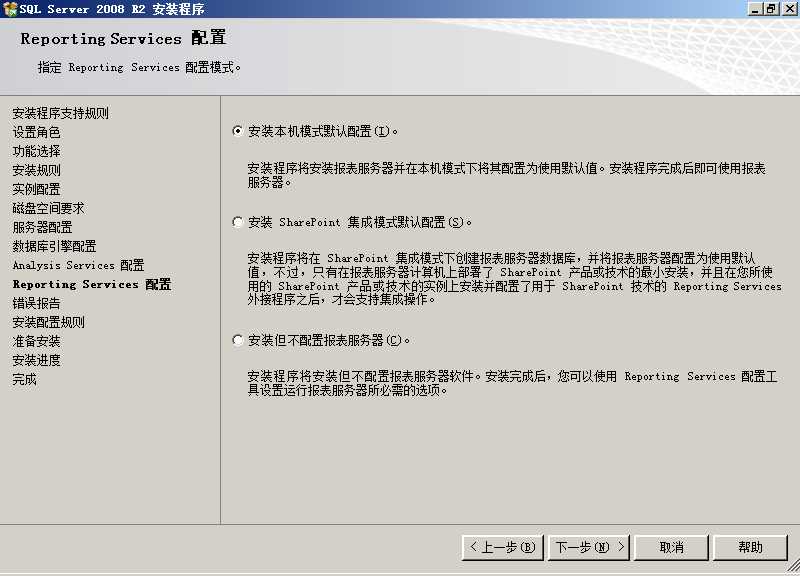The height and width of the screenshot is (576, 800).
Task: Open help with the 帮助 button
Action: [750, 547]
